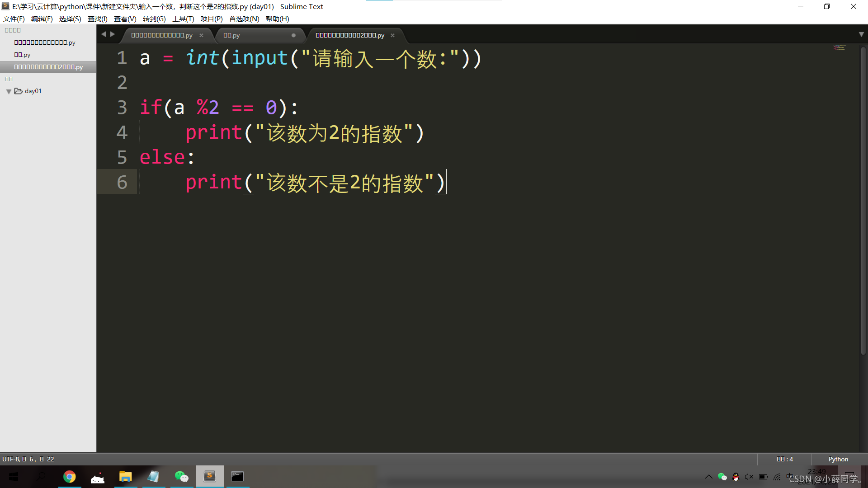Select the short .py file in sidebar

22,55
